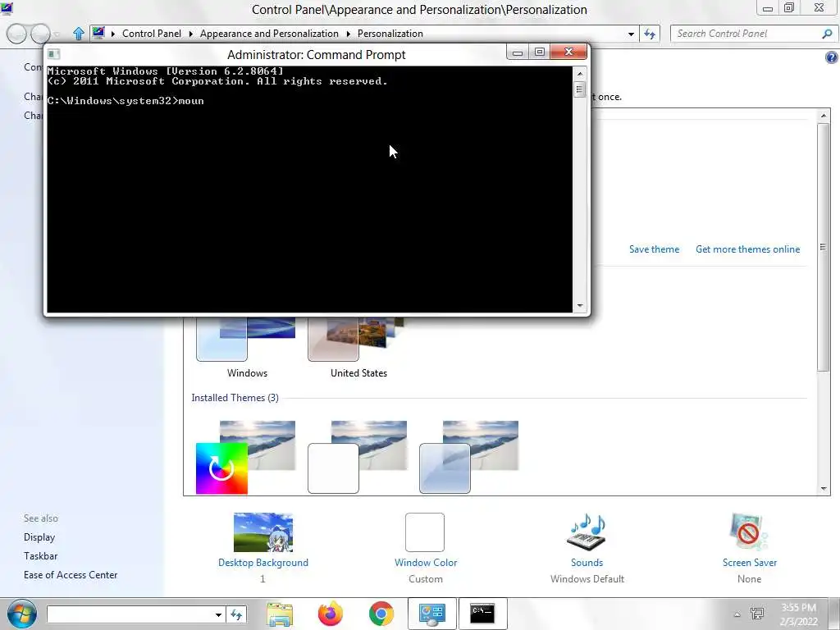Click the Installed Themes (3) heading
840x630 pixels.
[x=235, y=398]
